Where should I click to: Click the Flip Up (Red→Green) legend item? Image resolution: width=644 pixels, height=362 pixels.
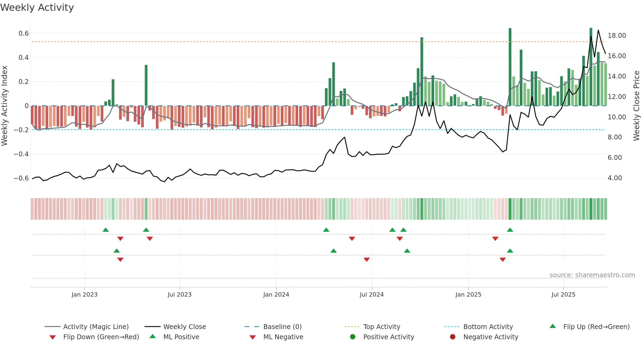[x=589, y=327]
